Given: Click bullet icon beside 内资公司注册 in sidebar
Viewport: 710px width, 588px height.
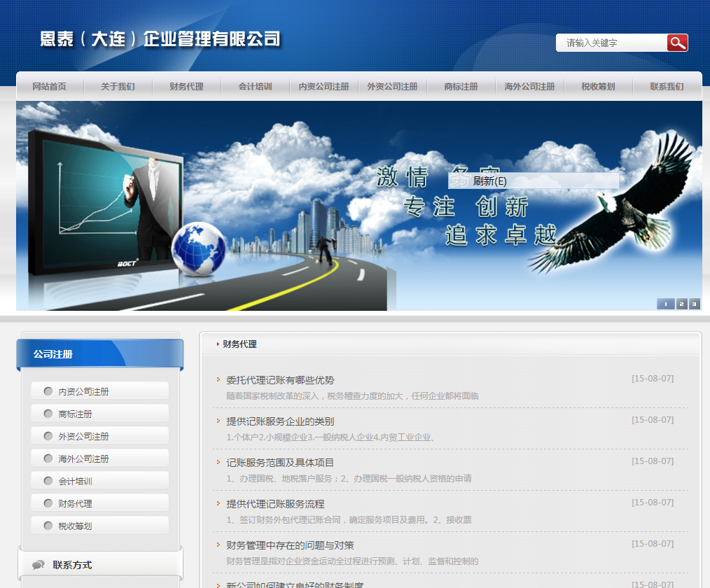Looking at the screenshot, I should pyautogui.click(x=48, y=391).
